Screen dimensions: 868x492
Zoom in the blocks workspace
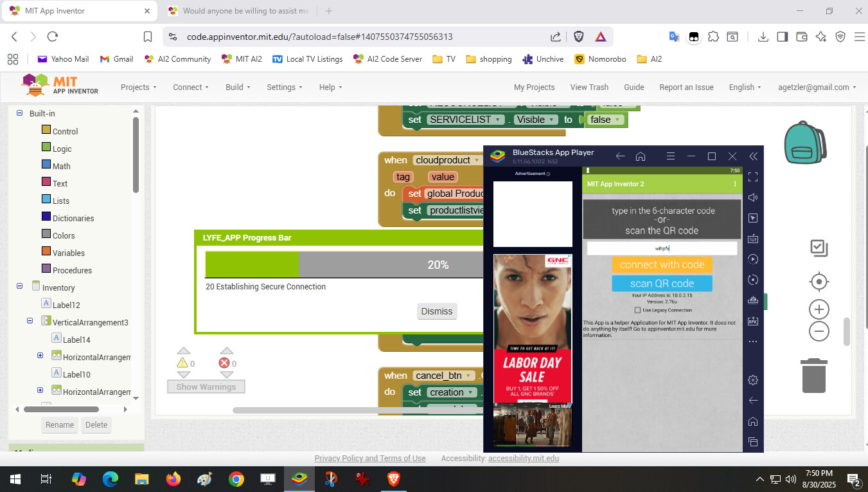pyautogui.click(x=819, y=309)
